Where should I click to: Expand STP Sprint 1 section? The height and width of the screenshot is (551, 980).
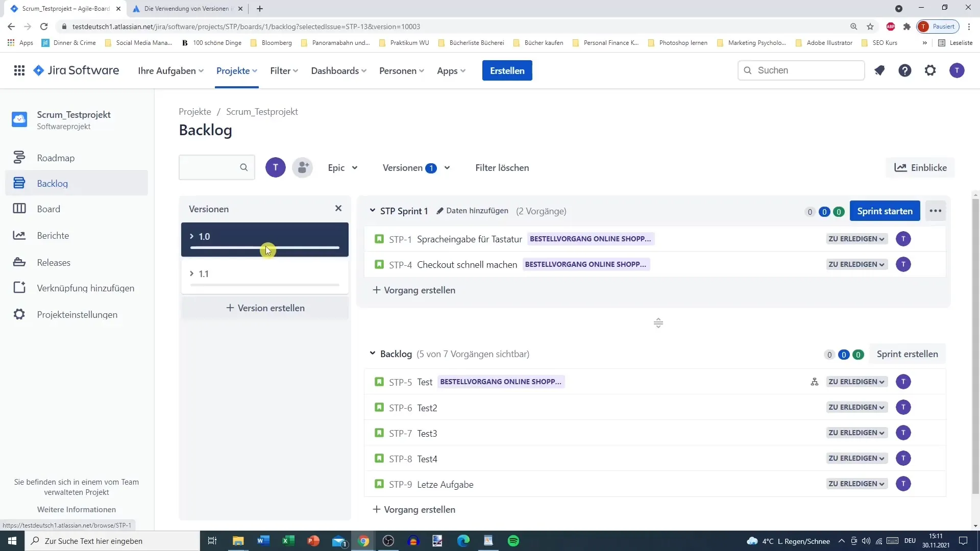[x=372, y=211]
